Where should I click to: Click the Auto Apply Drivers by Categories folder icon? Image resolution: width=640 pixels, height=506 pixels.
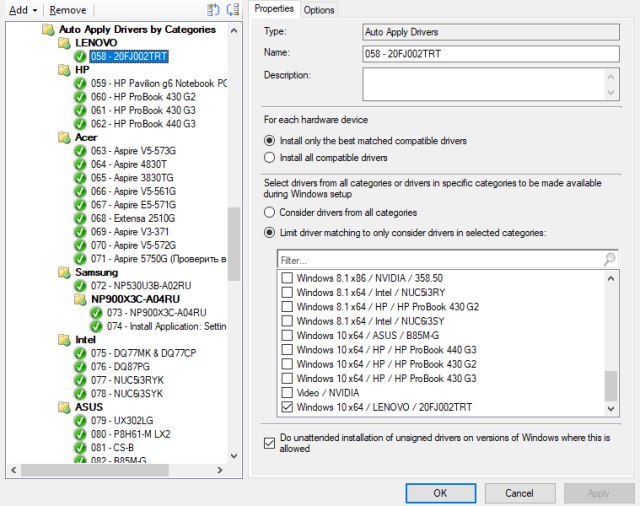pos(48,29)
